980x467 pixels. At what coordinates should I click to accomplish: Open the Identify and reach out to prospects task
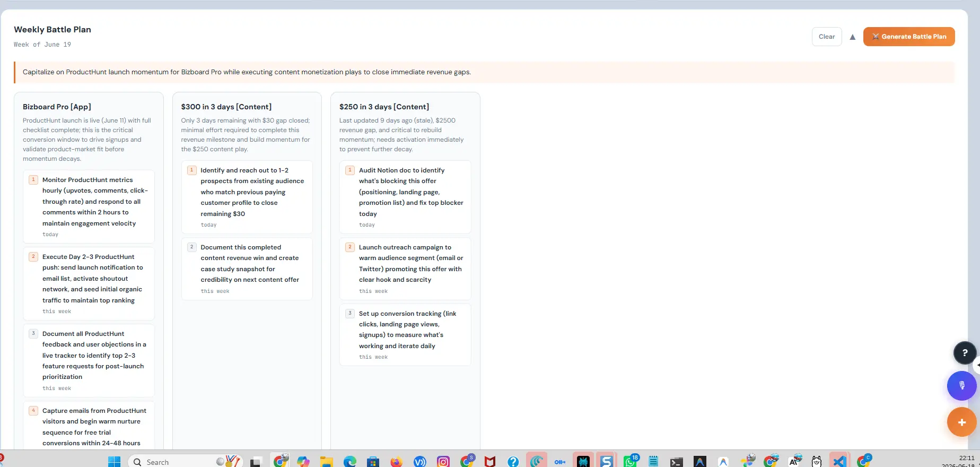247,197
